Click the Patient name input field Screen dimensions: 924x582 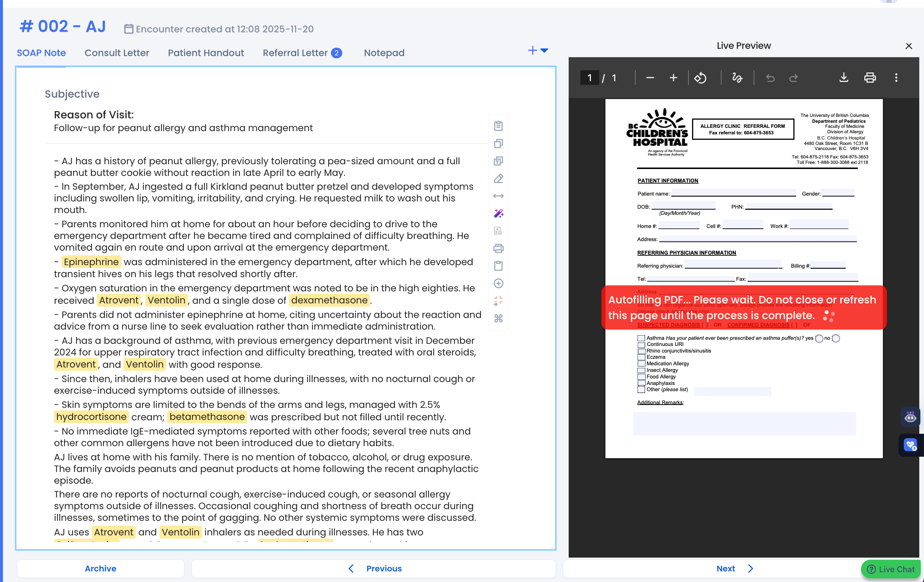(x=733, y=193)
